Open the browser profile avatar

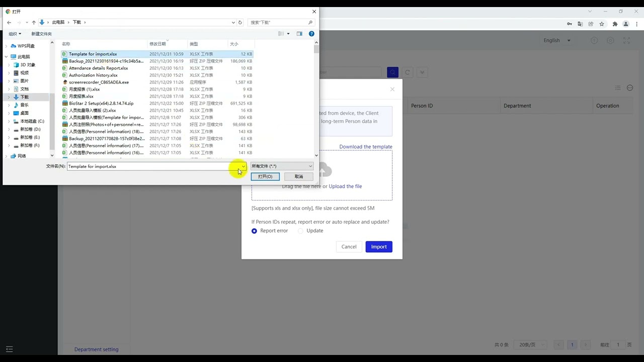coord(626,24)
